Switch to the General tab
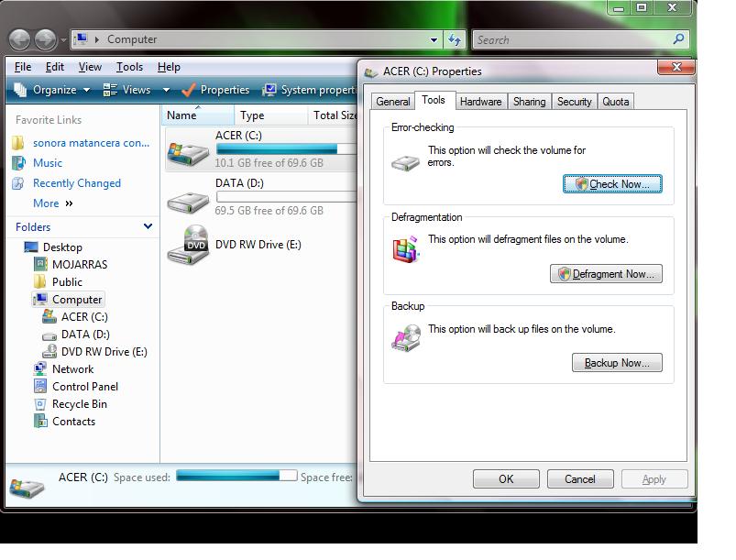 click(393, 102)
